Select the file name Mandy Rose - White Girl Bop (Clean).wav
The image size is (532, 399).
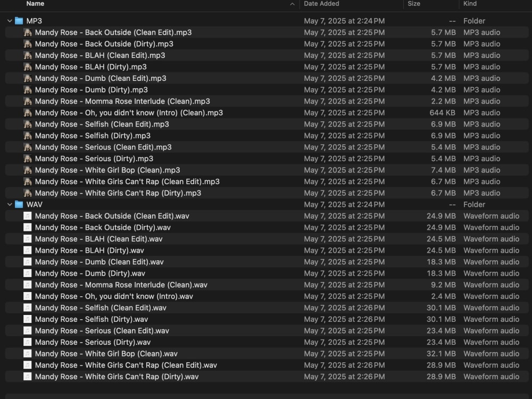106,354
